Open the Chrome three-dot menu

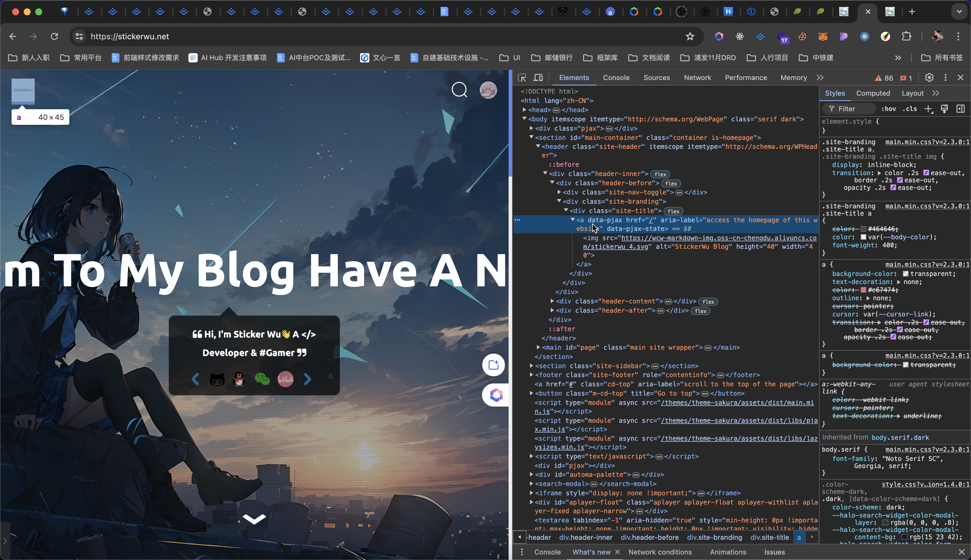point(958,36)
